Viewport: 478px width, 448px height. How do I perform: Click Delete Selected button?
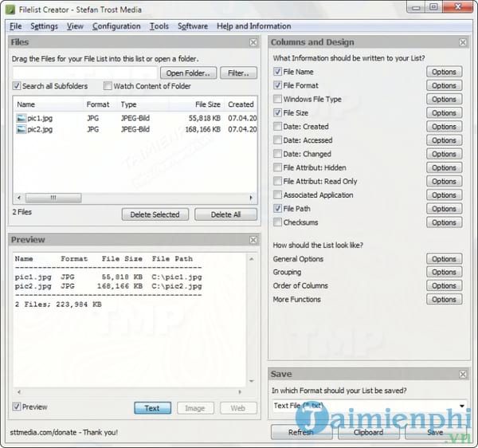tap(155, 214)
